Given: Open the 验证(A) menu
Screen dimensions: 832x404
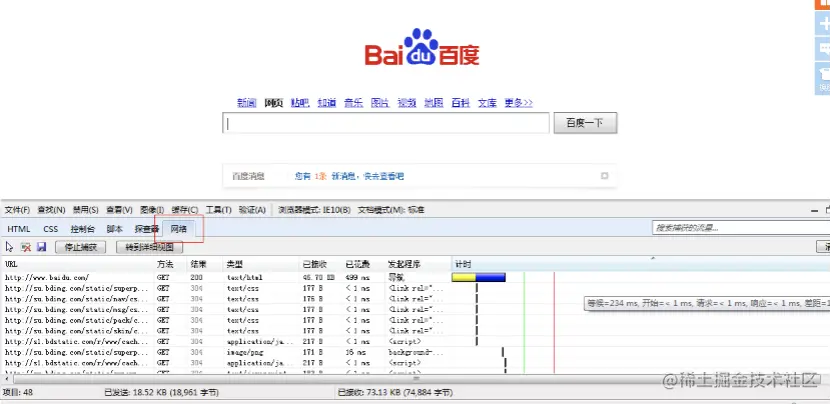Looking at the screenshot, I should (252, 210).
